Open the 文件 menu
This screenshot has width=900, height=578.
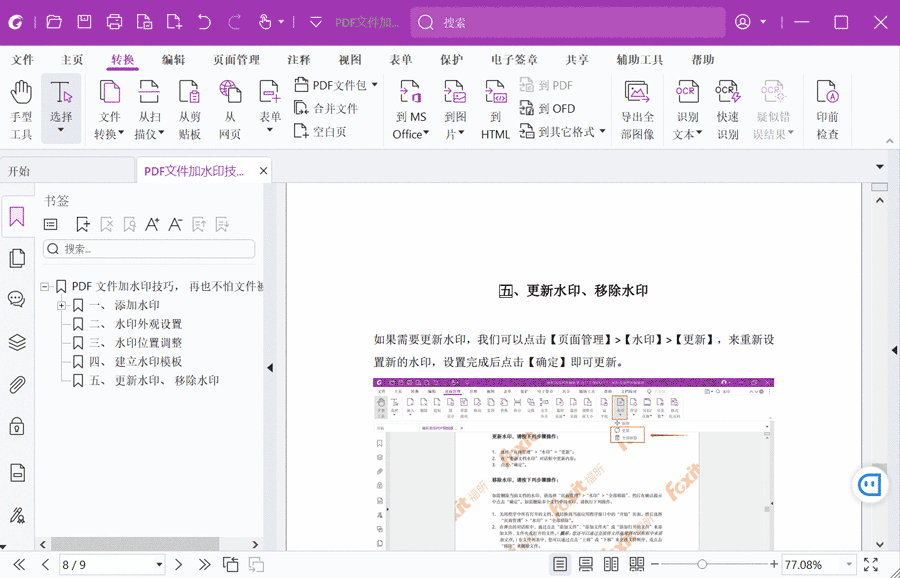point(22,60)
